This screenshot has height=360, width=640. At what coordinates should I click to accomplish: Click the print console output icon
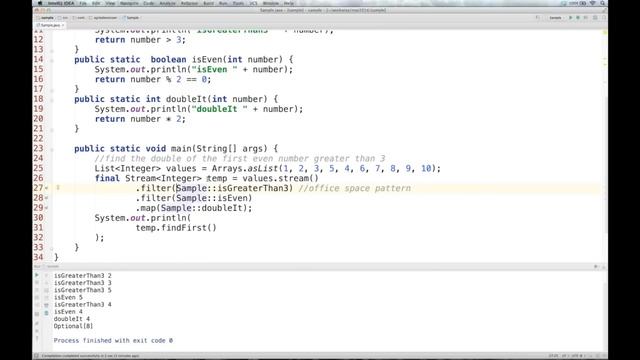tap(46, 304)
